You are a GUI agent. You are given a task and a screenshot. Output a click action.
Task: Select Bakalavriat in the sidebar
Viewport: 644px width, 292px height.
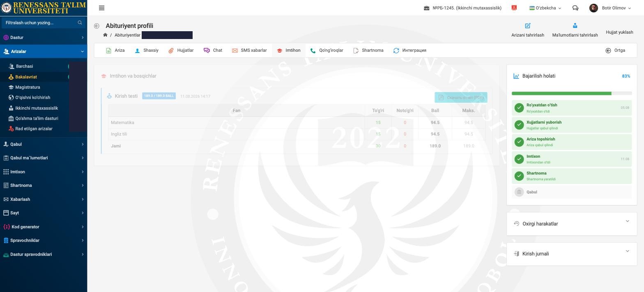pyautogui.click(x=26, y=77)
